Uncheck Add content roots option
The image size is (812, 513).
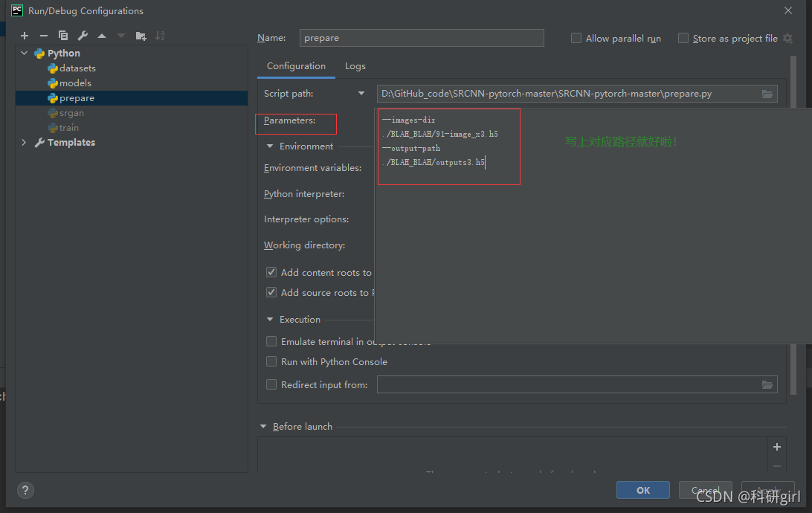[x=271, y=272]
